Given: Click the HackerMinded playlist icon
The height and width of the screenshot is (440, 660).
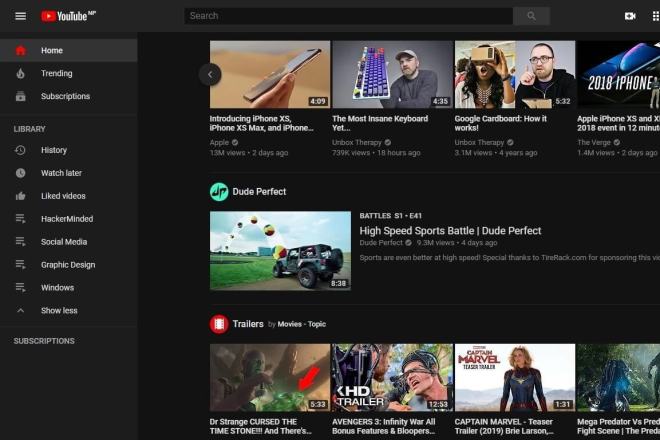Looking at the screenshot, I should [x=20, y=219].
